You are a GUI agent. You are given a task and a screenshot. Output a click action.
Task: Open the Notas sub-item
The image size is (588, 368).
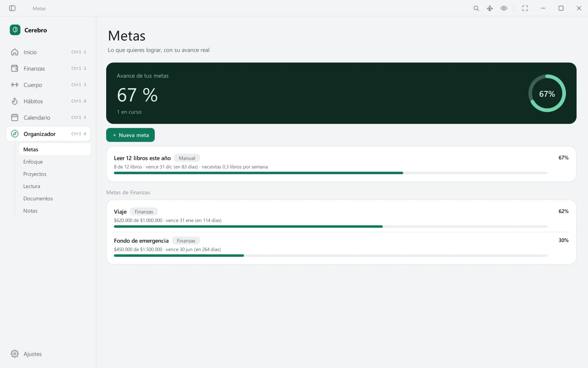click(55, 211)
